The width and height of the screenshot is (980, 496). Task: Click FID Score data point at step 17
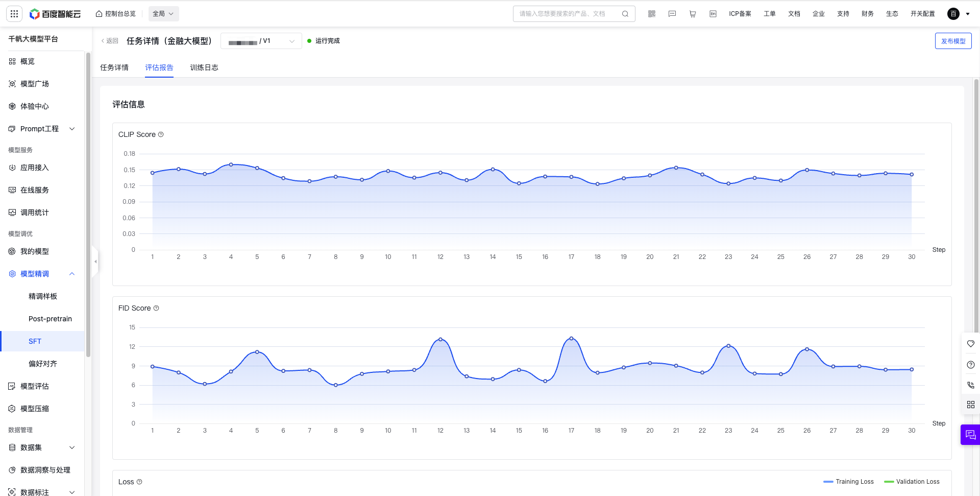[x=571, y=338]
